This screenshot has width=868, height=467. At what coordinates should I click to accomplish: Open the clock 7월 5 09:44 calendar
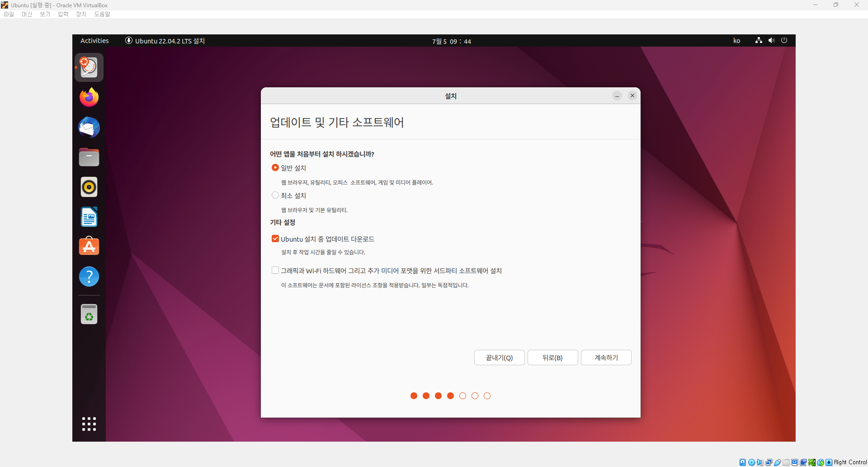(x=452, y=41)
